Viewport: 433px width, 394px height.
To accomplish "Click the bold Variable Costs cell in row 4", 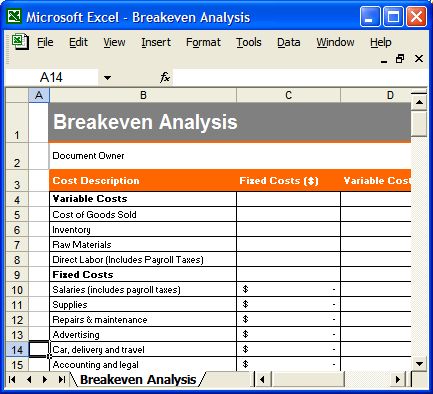I will (x=143, y=199).
